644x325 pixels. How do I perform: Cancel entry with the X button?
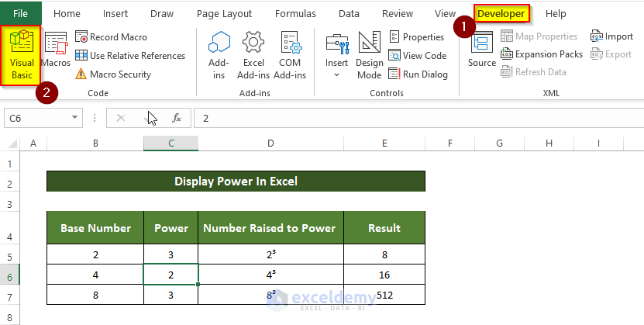121,119
